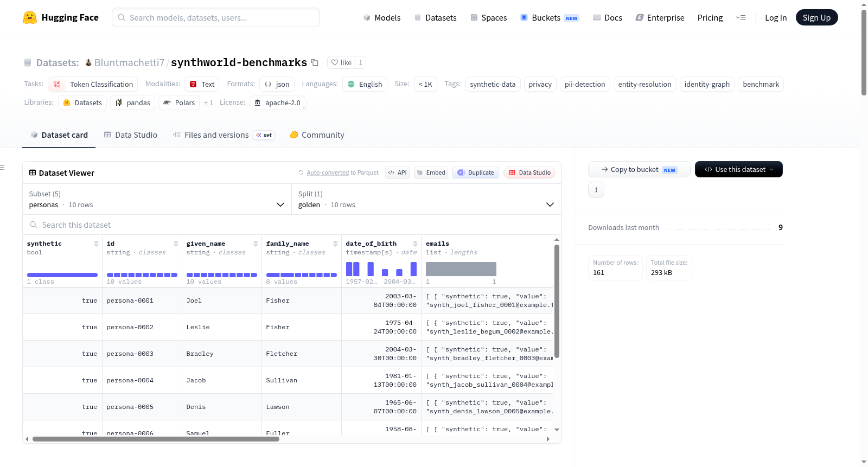The height and width of the screenshot is (467, 868).
Task: Open the Datasets library tag
Action: point(82,103)
